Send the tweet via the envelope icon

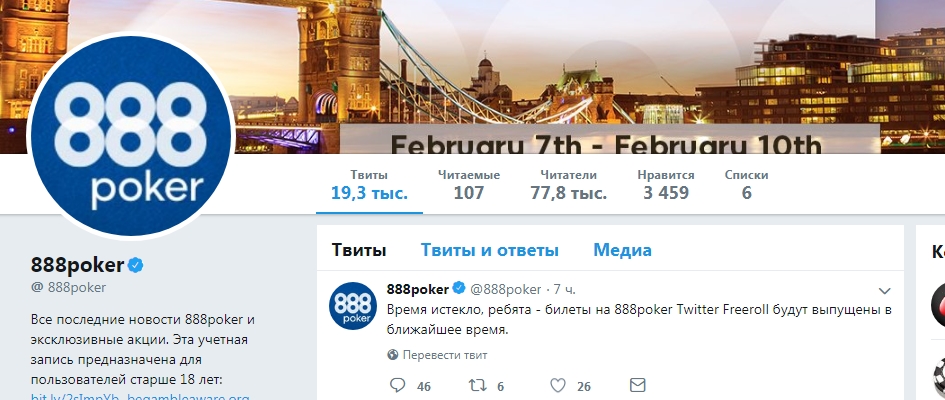(638, 385)
